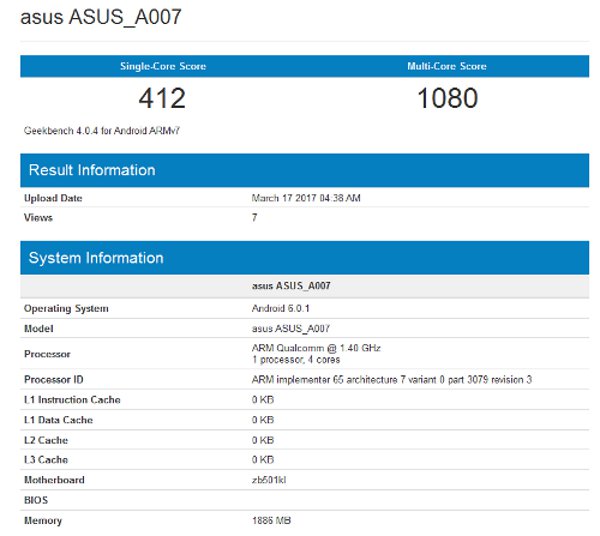Select the Upload Date label

pos(53,198)
